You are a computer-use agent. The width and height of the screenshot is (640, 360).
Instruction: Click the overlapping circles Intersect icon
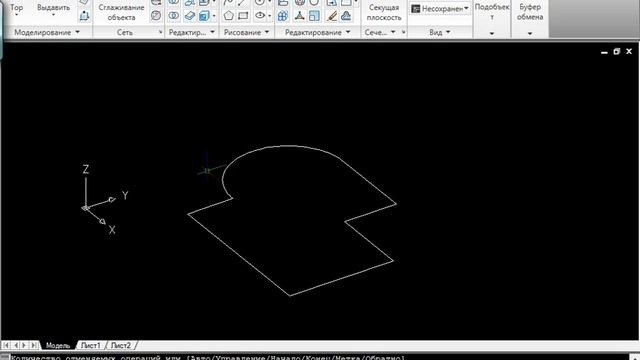[x=174, y=16]
